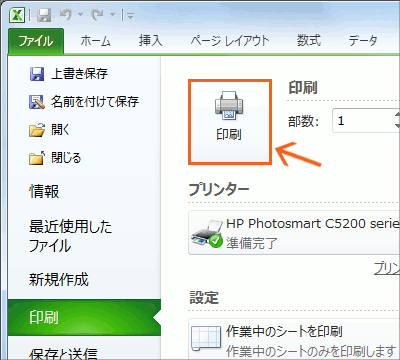Switch to the 数式 tab
Viewport: 400px width, 360px height.
pyautogui.click(x=309, y=41)
